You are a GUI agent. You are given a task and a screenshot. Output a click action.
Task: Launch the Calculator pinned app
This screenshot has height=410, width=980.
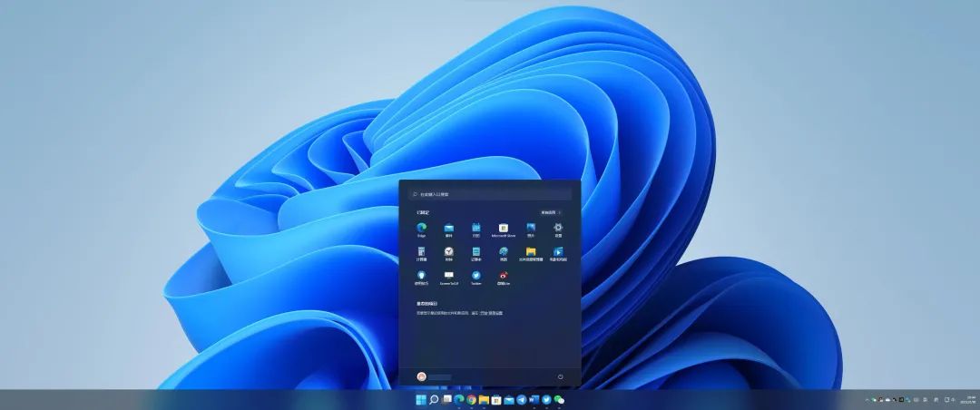pyautogui.click(x=421, y=254)
